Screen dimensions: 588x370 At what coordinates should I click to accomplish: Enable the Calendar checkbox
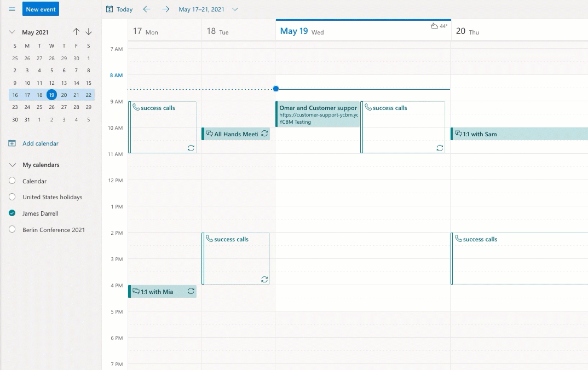(x=12, y=181)
